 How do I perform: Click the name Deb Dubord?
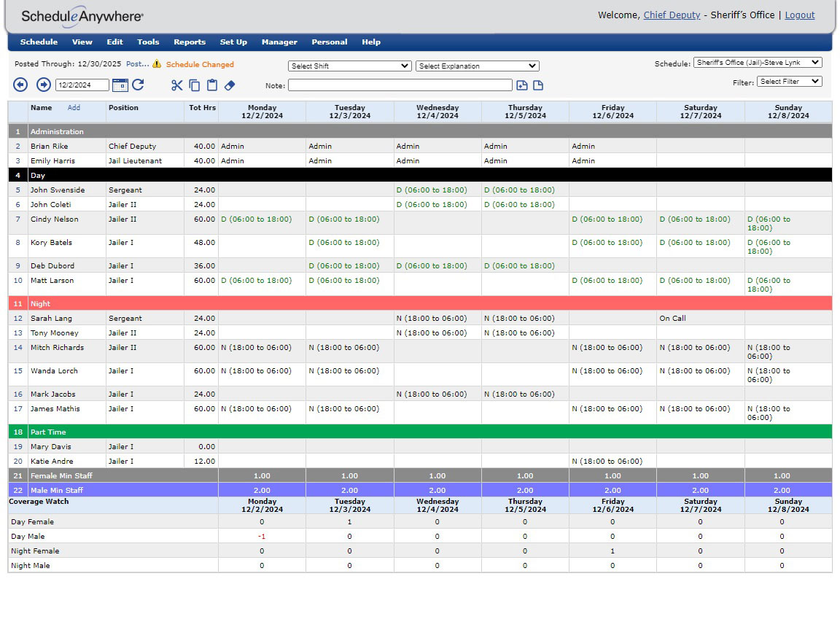(52, 265)
